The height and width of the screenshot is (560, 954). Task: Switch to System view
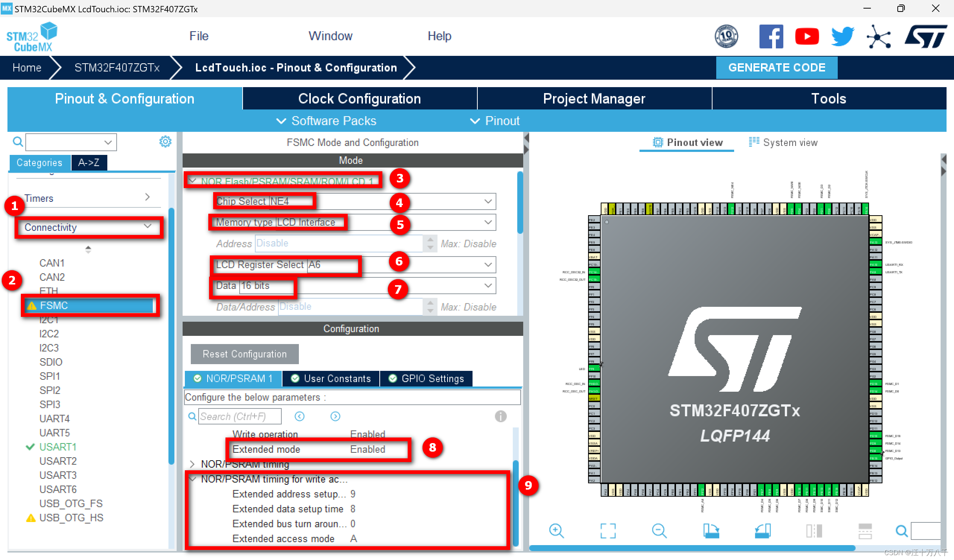tap(783, 143)
